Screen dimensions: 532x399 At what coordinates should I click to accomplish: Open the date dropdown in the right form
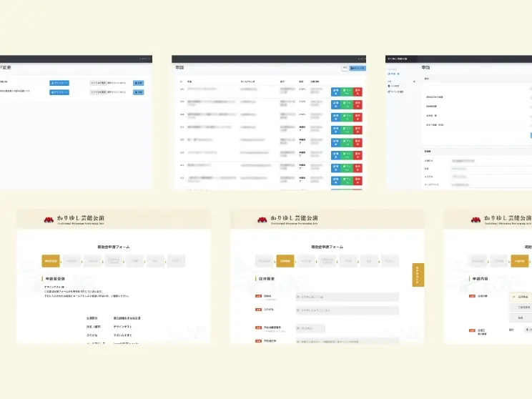pyautogui.click(x=528, y=330)
